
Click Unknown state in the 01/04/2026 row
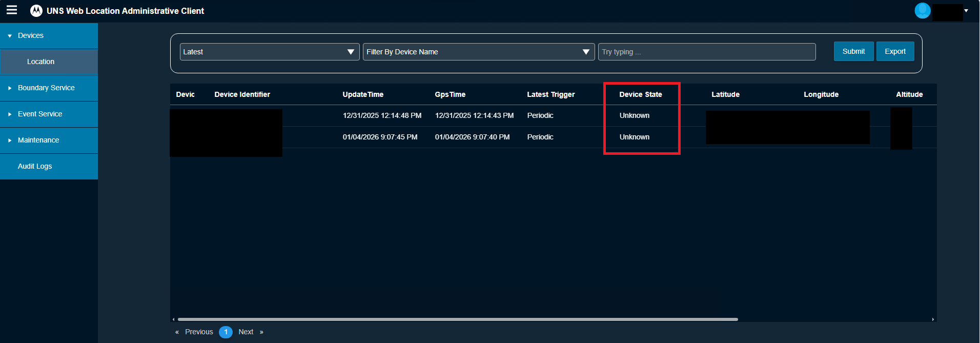[635, 137]
